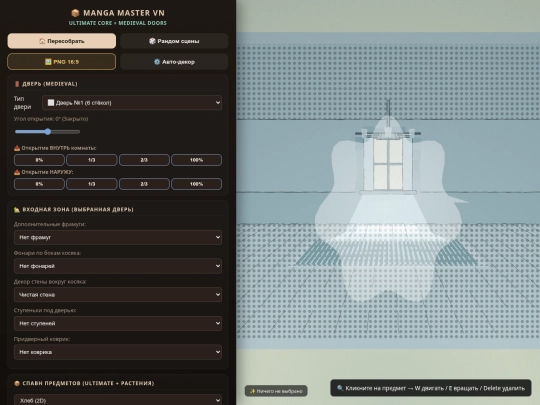Click the box icon beside MANGA MASTER VN

click(75, 13)
